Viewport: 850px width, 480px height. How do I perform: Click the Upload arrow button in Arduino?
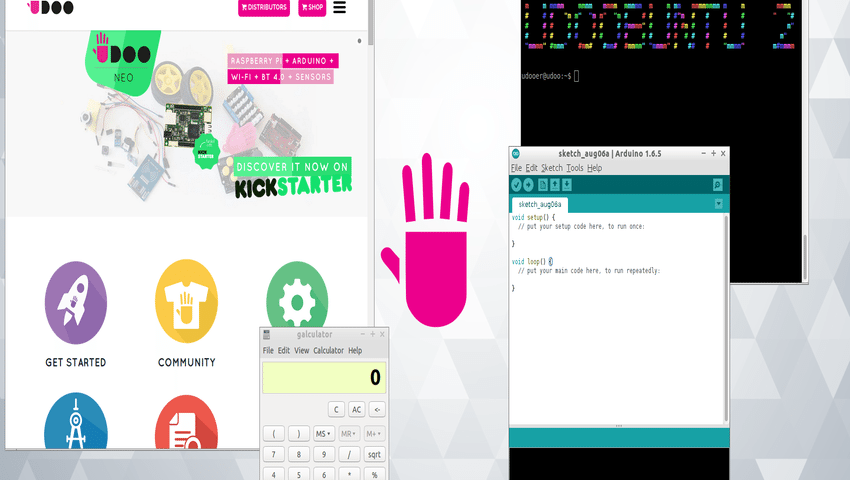(x=529, y=185)
